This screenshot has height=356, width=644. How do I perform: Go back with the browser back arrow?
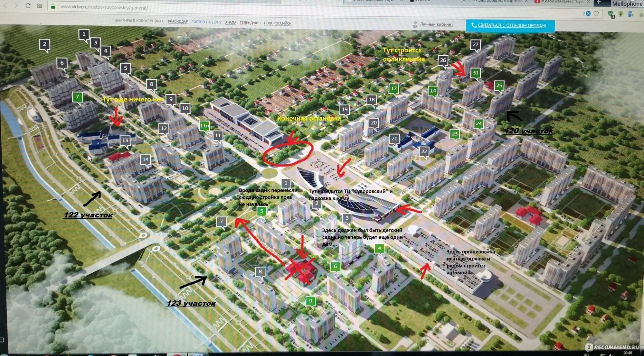coord(5,5)
